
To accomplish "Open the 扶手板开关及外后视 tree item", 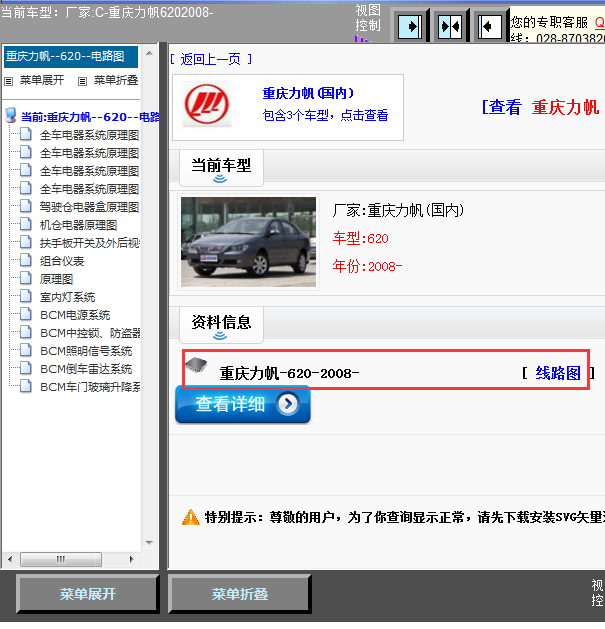I will click(90, 243).
